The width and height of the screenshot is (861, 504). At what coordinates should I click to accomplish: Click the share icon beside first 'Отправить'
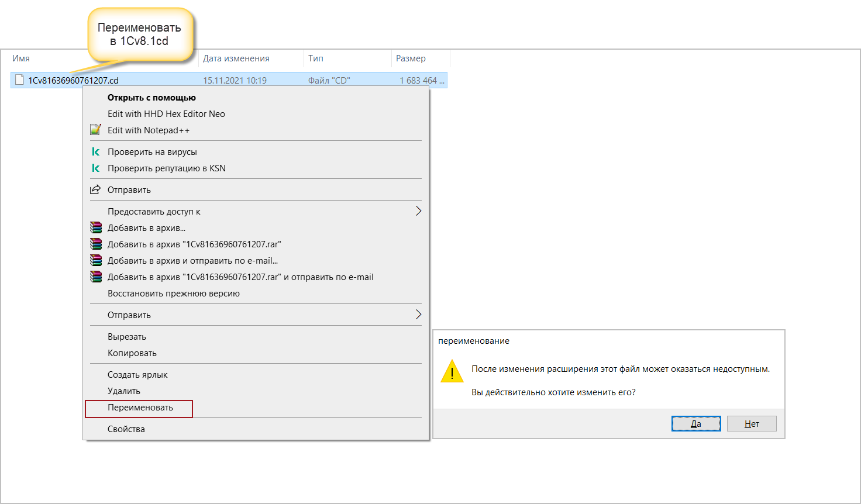click(x=95, y=189)
